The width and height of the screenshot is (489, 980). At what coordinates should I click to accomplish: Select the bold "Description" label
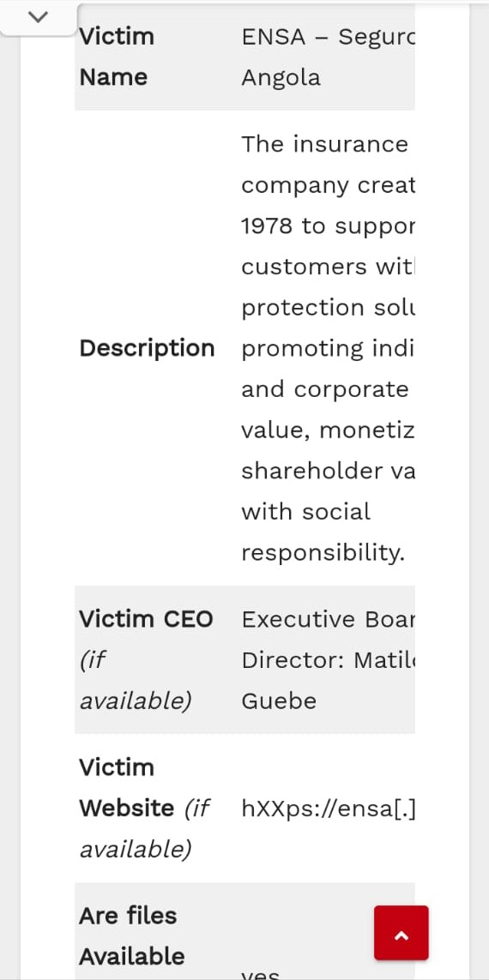click(147, 348)
